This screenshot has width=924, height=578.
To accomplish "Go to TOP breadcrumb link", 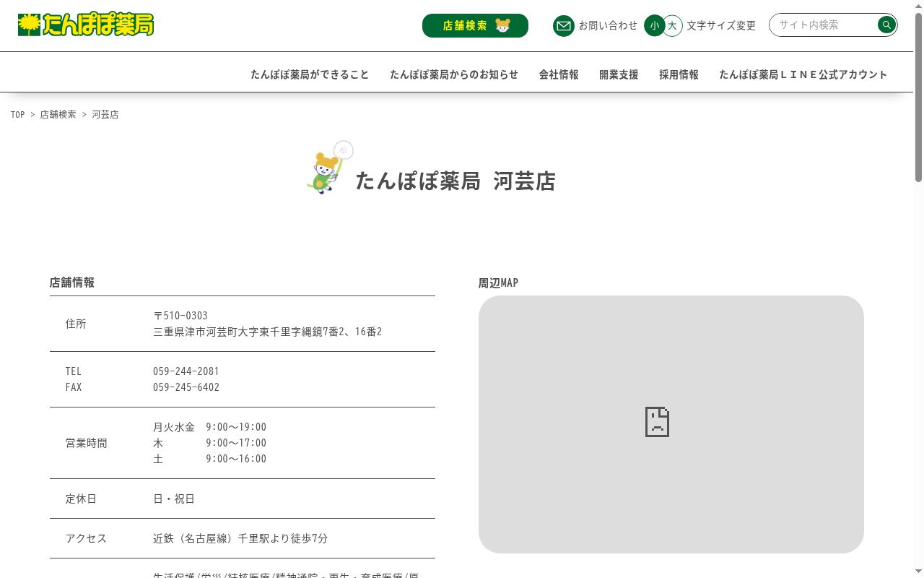I will pyautogui.click(x=18, y=115).
